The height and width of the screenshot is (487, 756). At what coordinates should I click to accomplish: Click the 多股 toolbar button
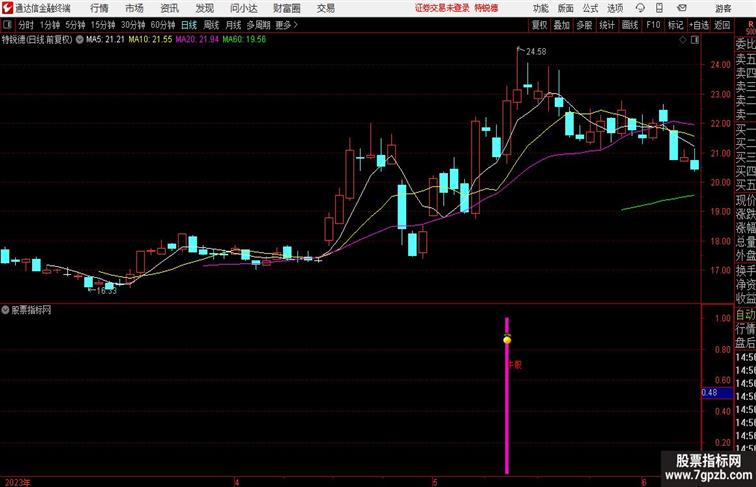(584, 25)
